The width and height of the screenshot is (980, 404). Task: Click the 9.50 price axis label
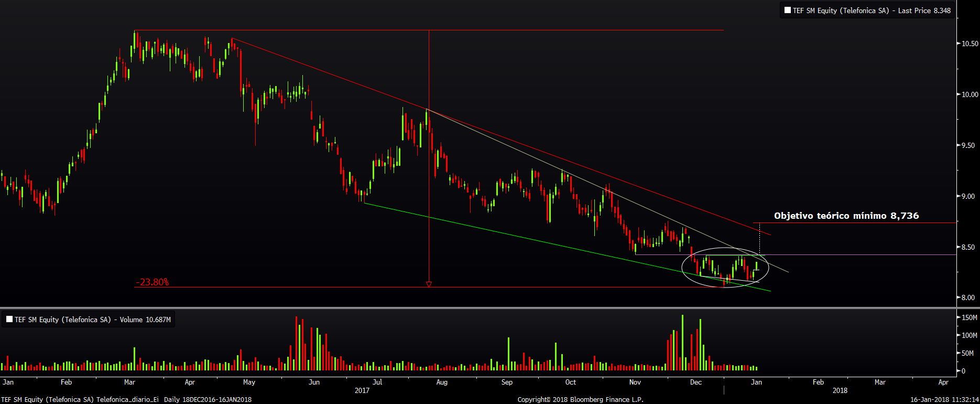(968, 145)
